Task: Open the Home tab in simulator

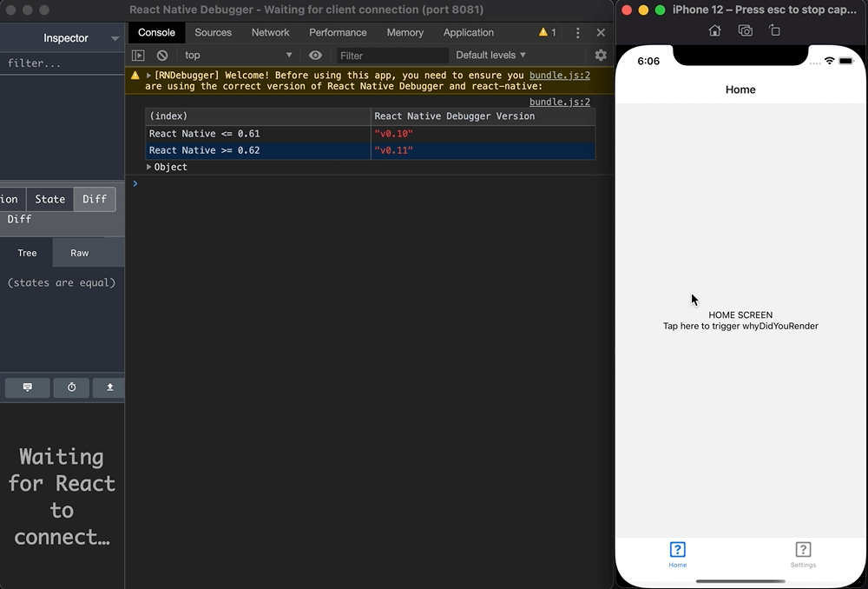Action: 678,554
